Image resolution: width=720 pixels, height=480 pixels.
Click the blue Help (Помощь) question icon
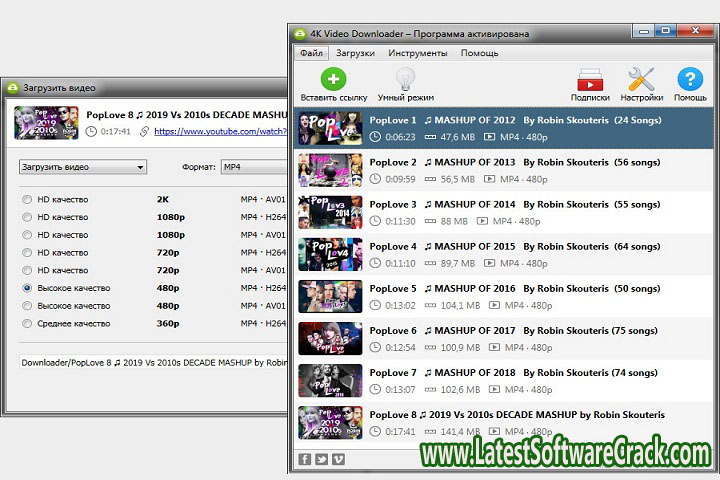tap(690, 80)
